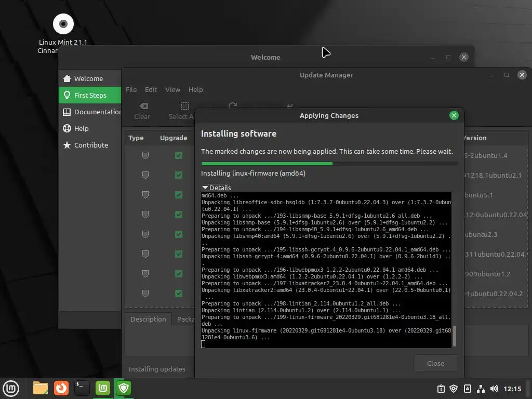Click the Documentation book icon in the sidebar
Screen dimensions: 532x399
click(67, 112)
